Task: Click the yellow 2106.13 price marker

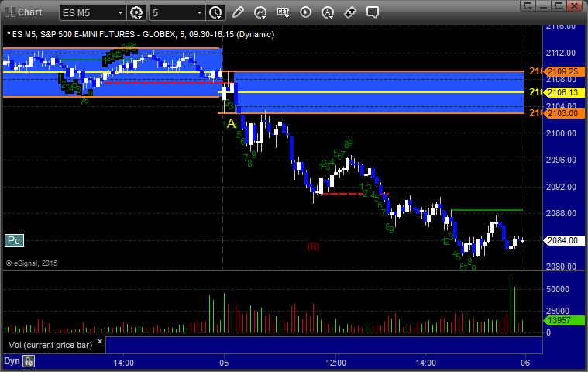Action: click(x=563, y=92)
